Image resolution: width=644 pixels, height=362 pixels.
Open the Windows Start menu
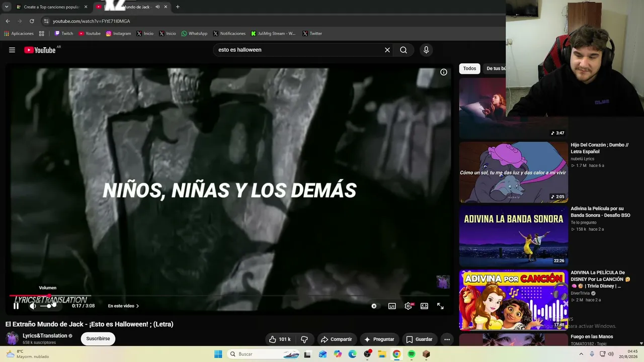coord(218,354)
